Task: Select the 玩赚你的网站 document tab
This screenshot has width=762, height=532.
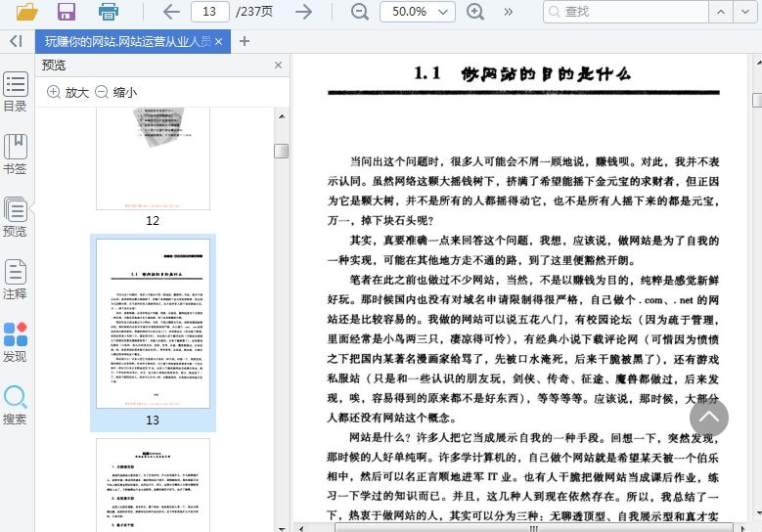Action: (127, 42)
